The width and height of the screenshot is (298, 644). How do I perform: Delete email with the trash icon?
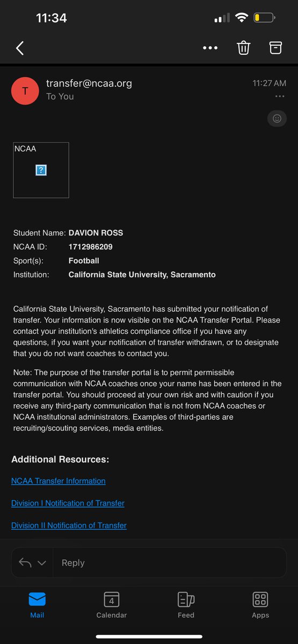[243, 48]
